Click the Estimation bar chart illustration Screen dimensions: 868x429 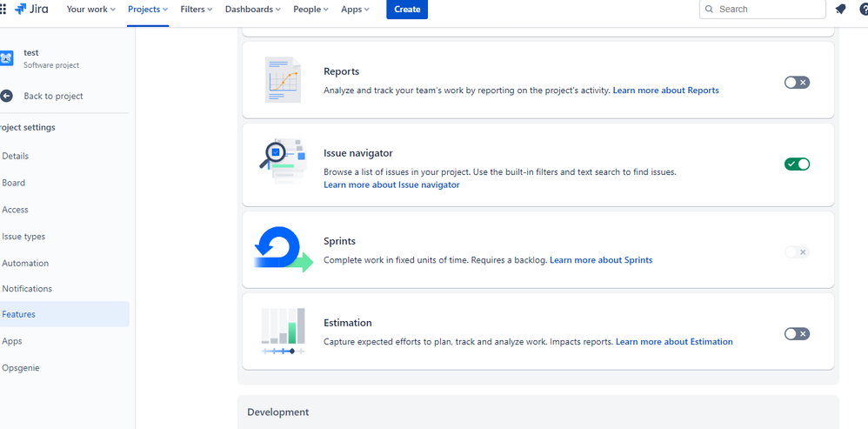[283, 331]
